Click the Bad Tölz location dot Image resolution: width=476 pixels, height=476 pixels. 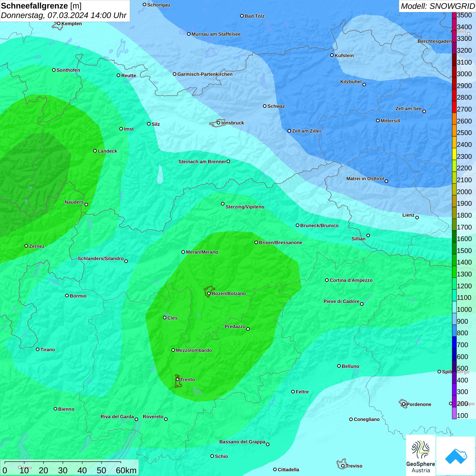pos(242,16)
